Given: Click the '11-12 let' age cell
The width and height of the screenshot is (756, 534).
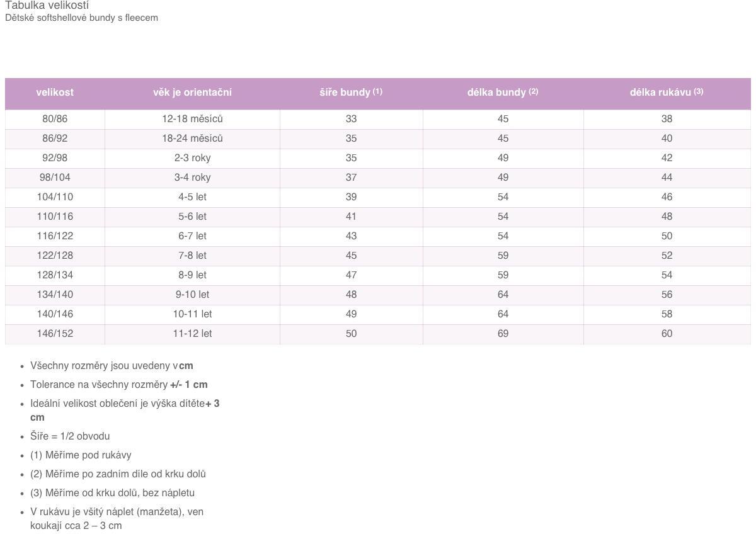Looking at the screenshot, I should (x=192, y=334).
